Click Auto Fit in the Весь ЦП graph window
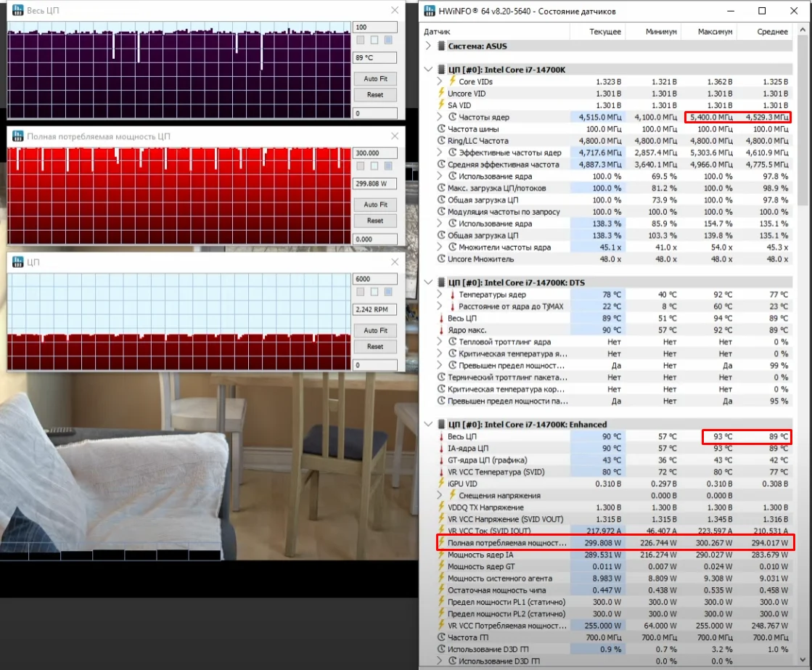Viewport: 812px width, 670px height. [x=375, y=79]
